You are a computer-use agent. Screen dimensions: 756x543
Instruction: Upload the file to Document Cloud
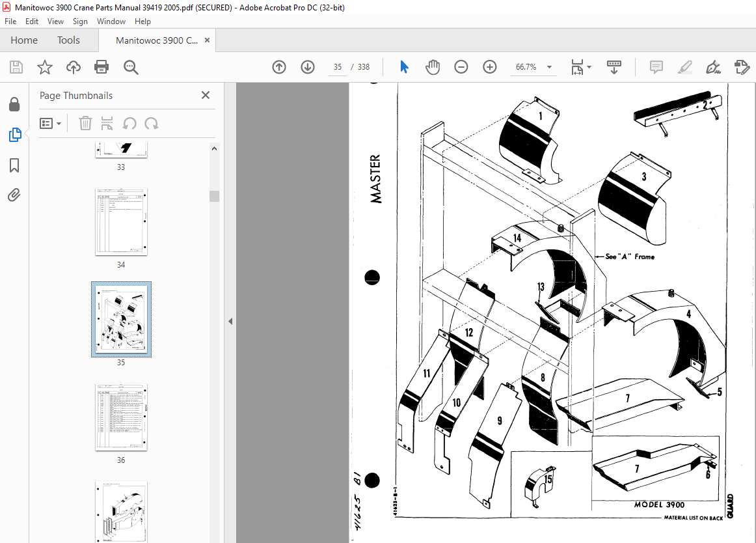[74, 67]
